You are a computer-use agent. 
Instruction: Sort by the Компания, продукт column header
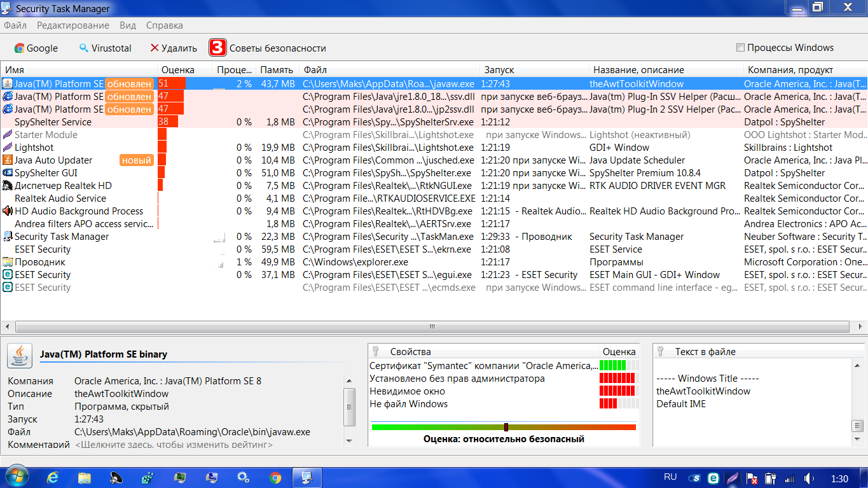[805, 70]
